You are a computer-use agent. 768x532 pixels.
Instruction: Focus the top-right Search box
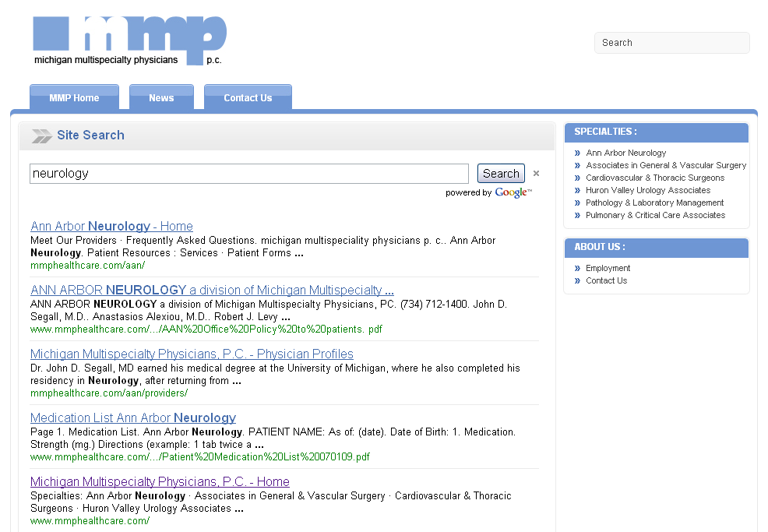[671, 43]
